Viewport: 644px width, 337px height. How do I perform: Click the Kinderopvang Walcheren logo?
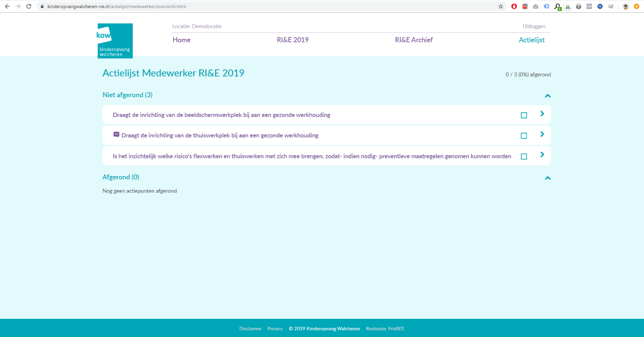[x=115, y=41]
